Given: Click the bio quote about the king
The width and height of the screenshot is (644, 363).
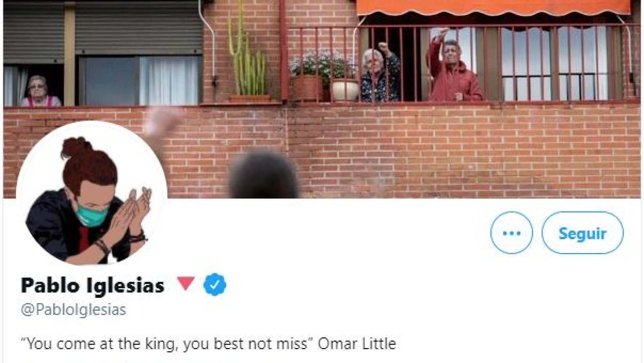Looking at the screenshot, I should pos(167,344).
